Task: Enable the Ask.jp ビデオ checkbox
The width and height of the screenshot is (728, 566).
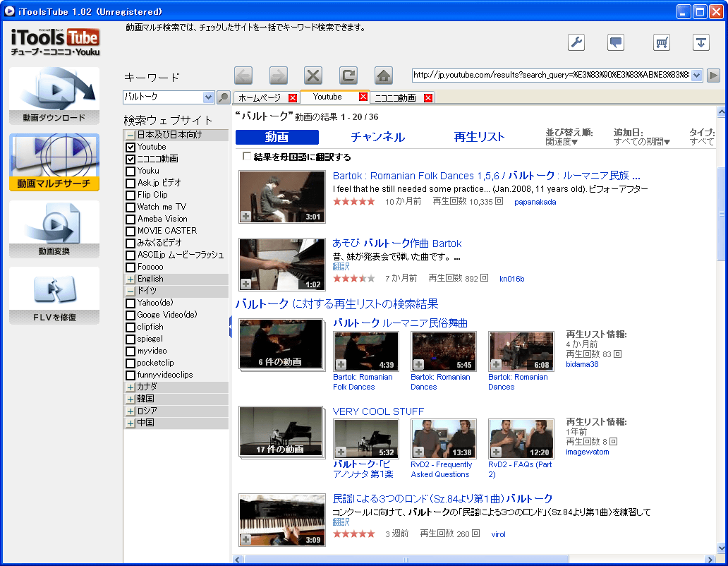Action: 131,183
